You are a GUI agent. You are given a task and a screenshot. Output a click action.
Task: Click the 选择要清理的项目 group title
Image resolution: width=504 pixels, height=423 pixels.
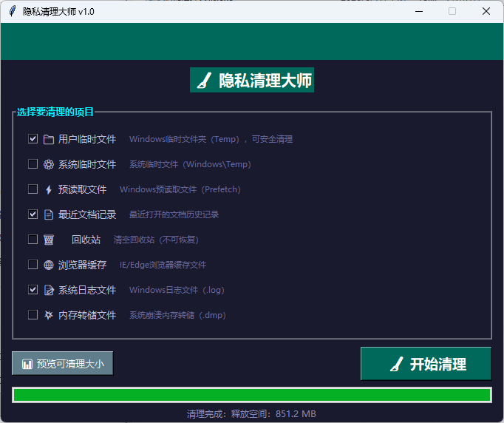(x=55, y=112)
